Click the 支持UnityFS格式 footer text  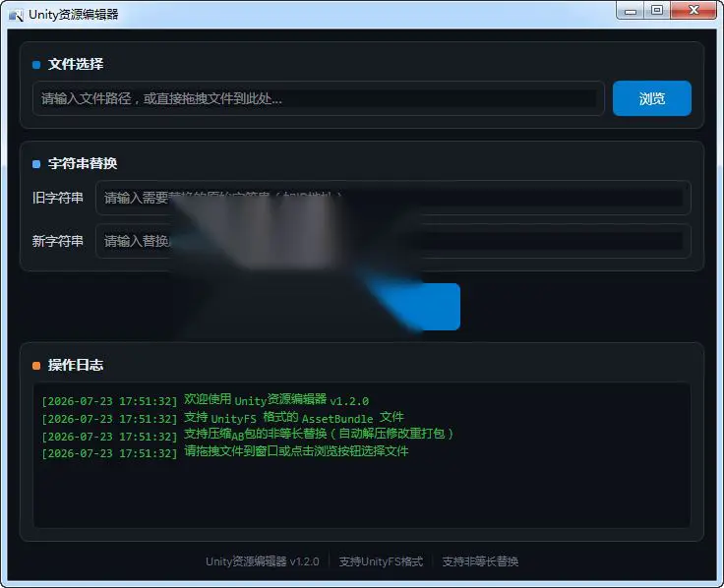[381, 561]
